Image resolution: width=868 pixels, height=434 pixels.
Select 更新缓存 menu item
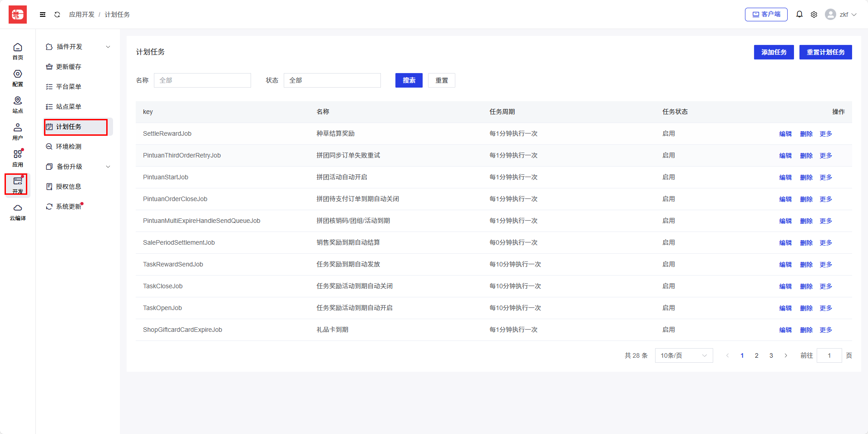[x=69, y=67]
